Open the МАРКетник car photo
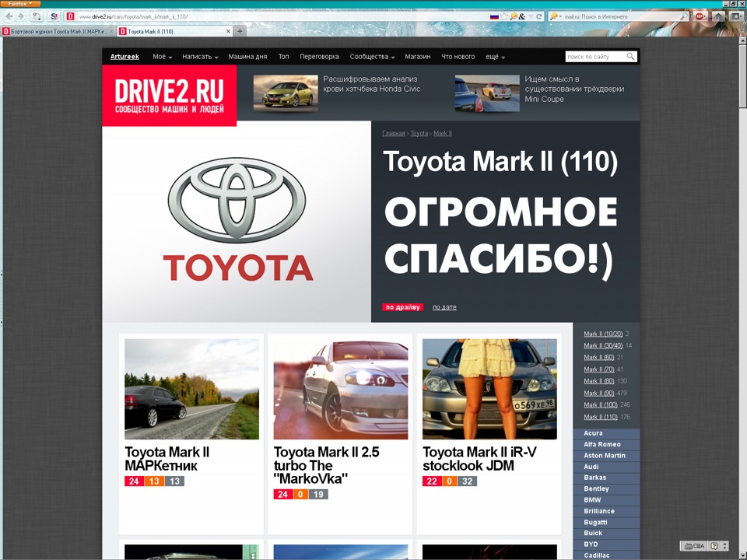747x560 pixels. coord(191,389)
